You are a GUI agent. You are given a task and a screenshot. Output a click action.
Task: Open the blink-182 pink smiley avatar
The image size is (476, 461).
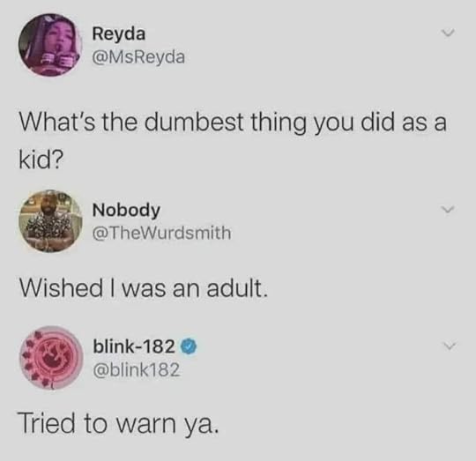[51, 358]
